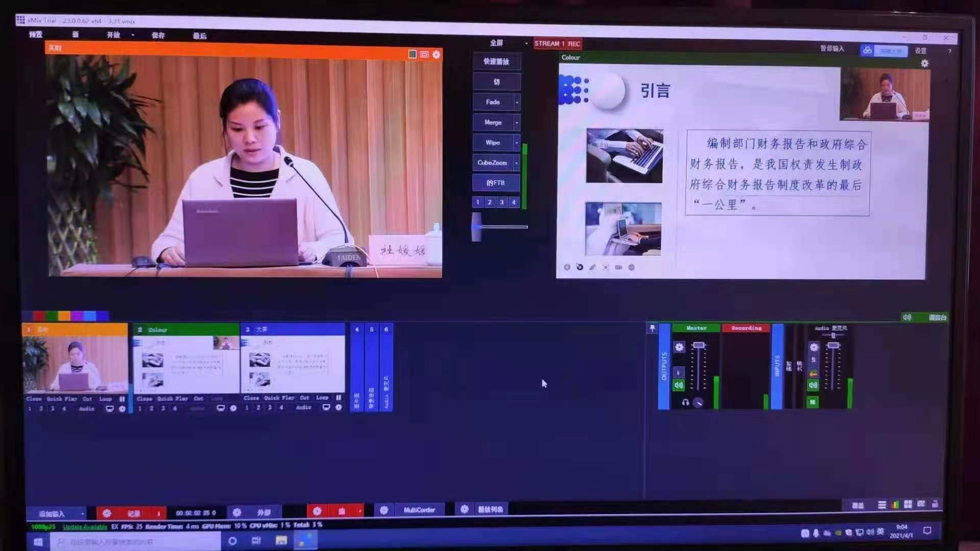
Task: Toggle Loop on input 1 tile
Action: point(106,399)
